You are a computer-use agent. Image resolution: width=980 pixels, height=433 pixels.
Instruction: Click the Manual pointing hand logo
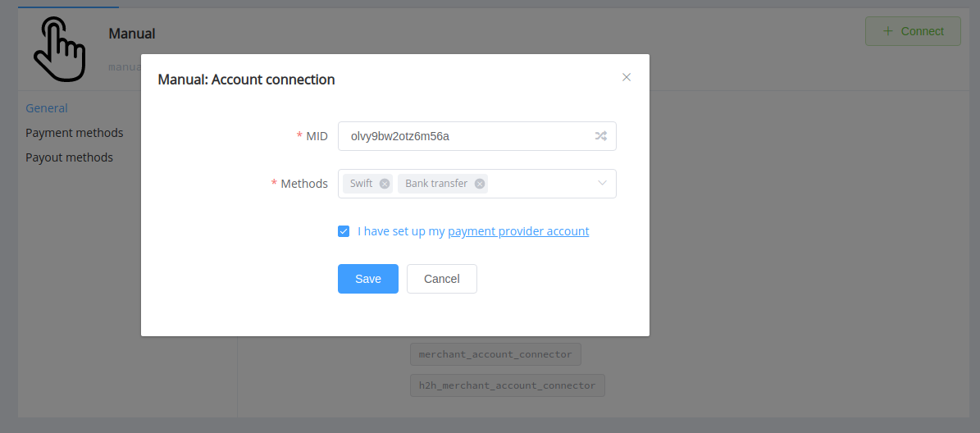point(59,48)
